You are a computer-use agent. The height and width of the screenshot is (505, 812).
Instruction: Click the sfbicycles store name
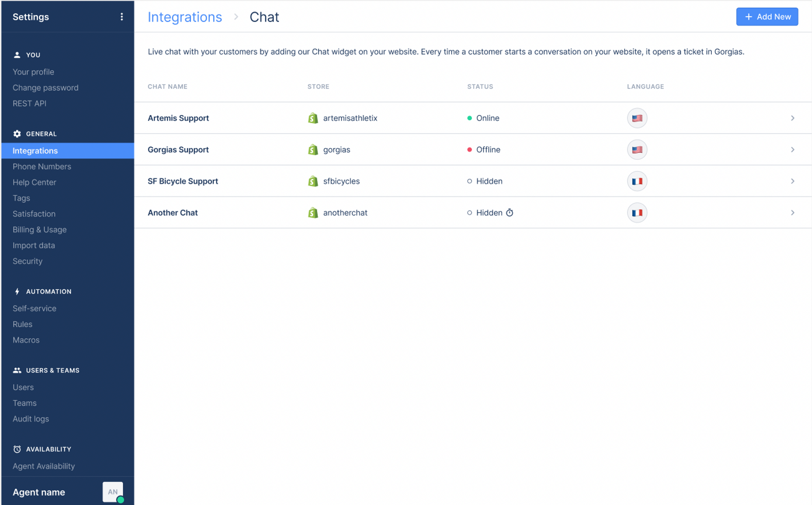point(341,181)
